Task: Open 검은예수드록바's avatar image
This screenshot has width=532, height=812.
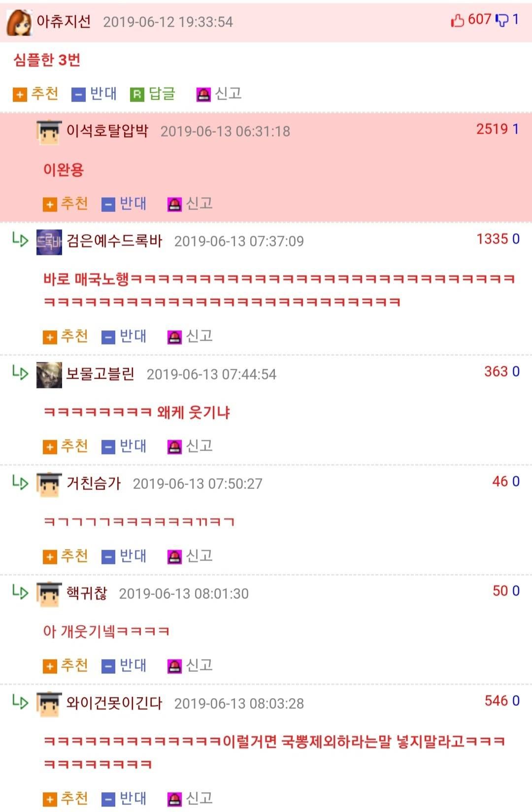Action: click(49, 242)
